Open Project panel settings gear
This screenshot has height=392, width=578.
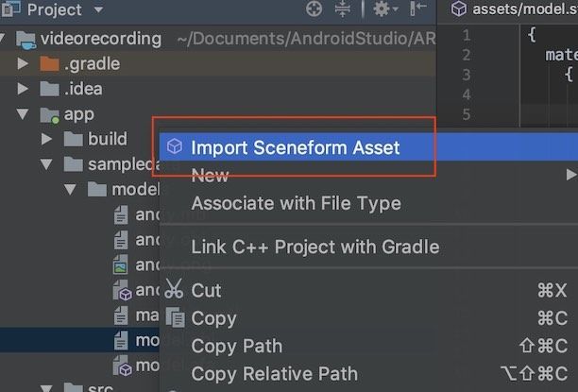pyautogui.click(x=381, y=10)
